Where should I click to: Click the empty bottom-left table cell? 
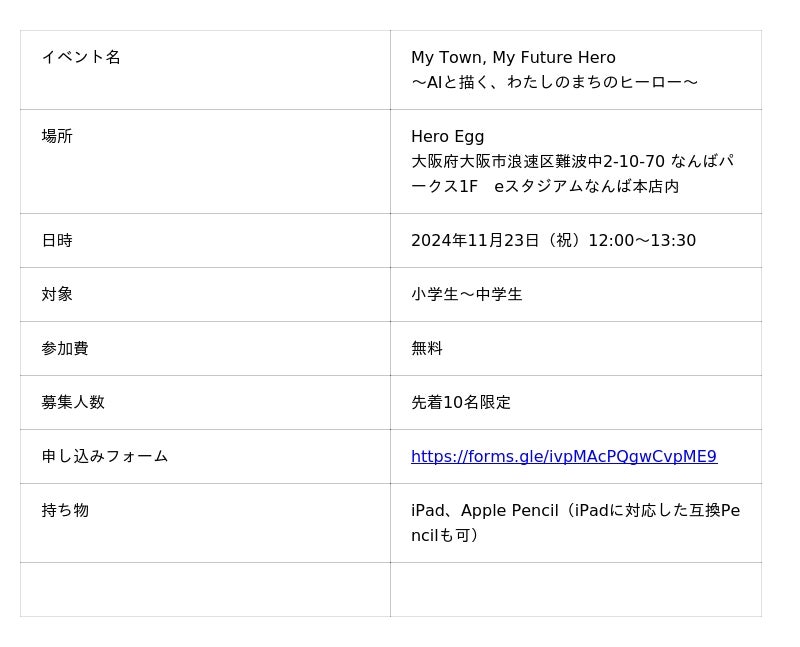click(x=205, y=589)
